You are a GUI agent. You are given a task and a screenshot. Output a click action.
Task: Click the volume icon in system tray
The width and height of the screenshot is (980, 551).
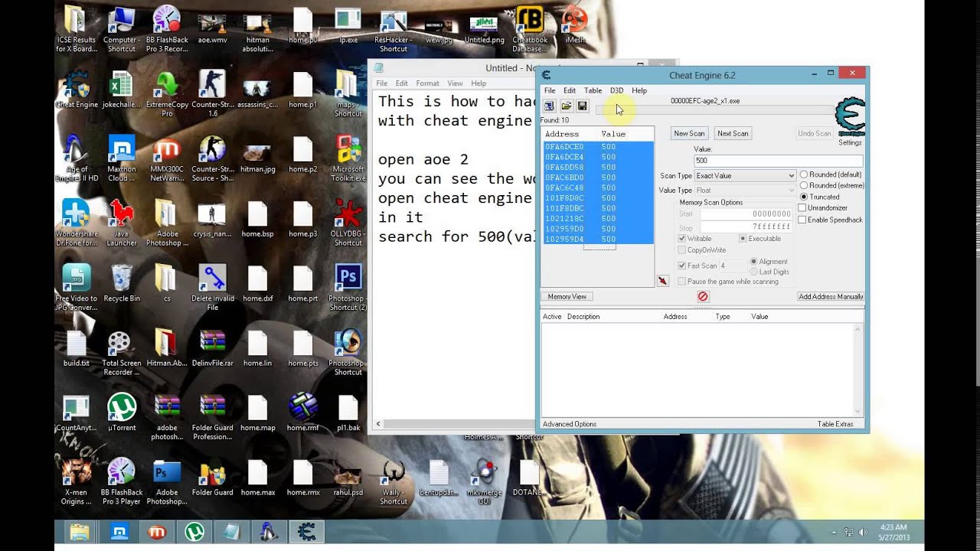point(863,532)
